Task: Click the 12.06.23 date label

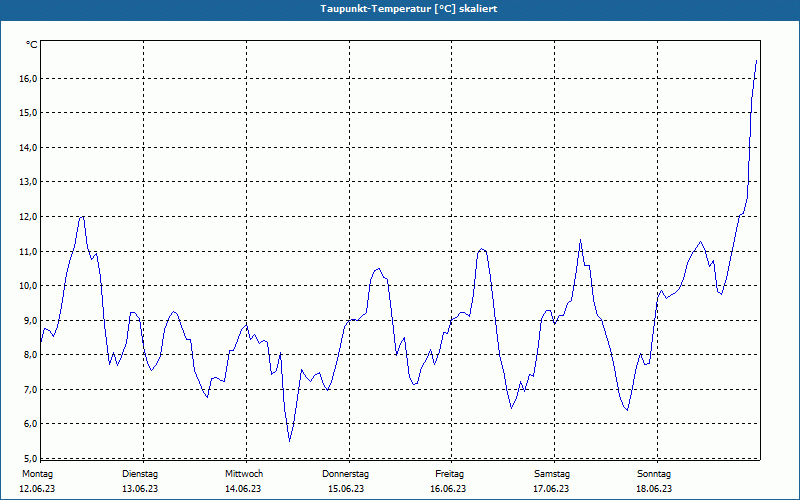Action: (x=37, y=489)
